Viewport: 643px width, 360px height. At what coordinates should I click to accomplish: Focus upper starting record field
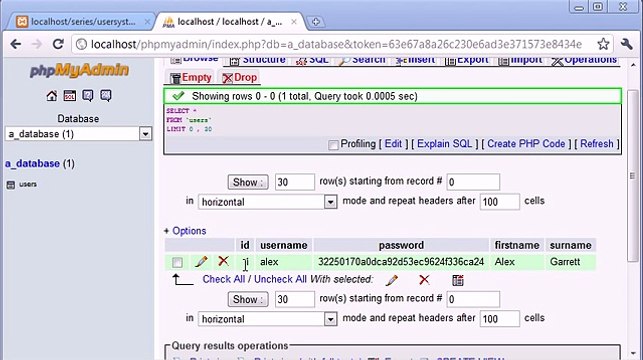tap(473, 182)
